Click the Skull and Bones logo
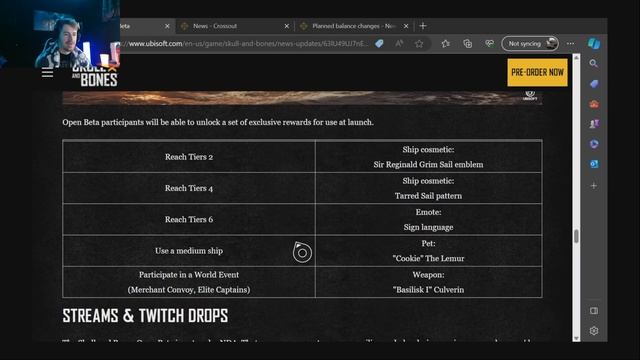Viewport: 640px width, 360px height. [95, 76]
